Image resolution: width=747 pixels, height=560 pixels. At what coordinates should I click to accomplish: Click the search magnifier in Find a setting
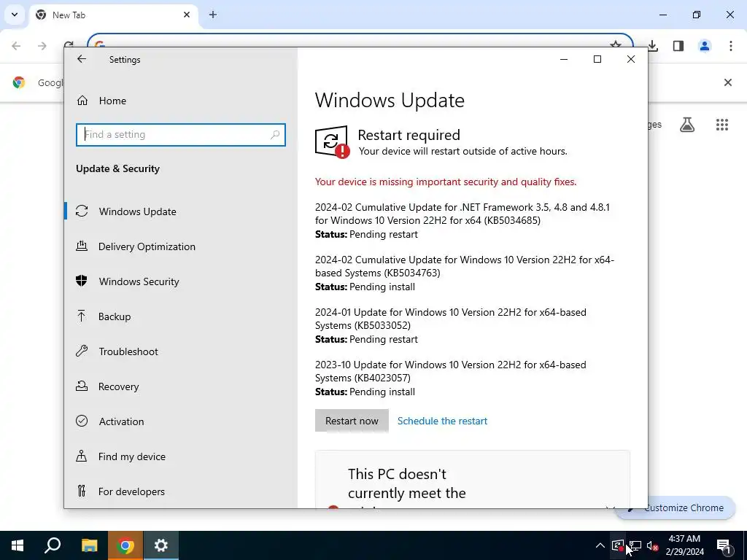[275, 135]
